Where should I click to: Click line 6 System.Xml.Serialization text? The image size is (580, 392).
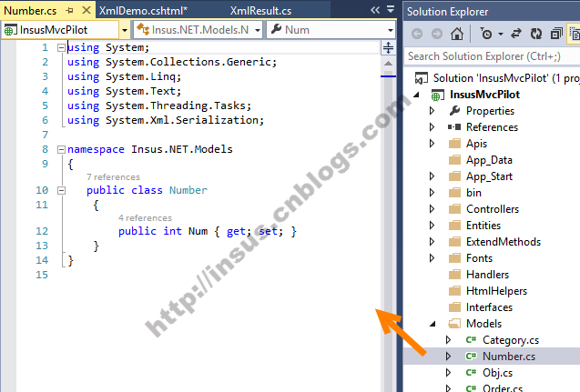pos(184,120)
